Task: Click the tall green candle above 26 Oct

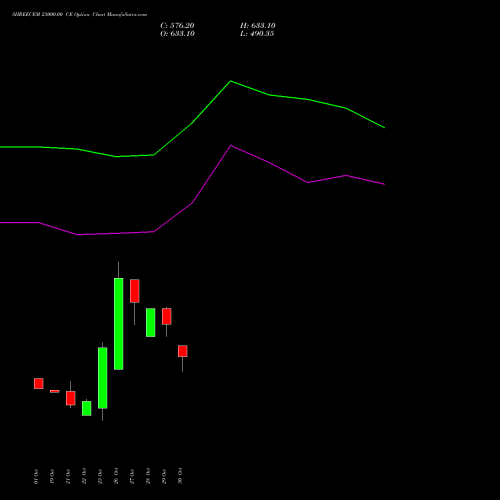Action: tap(119, 324)
